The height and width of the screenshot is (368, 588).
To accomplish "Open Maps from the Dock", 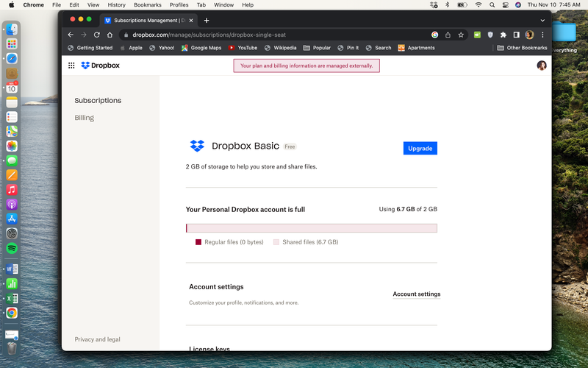I will pos(12,131).
